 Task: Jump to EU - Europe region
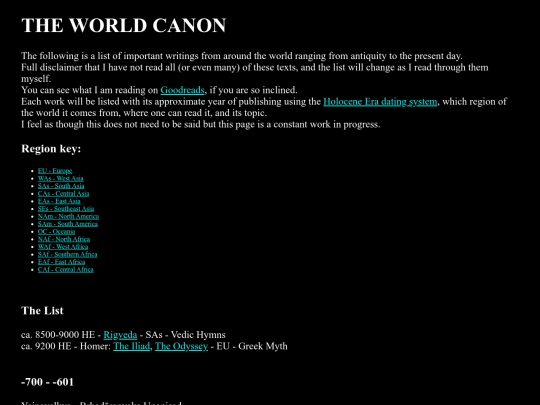pos(55,171)
